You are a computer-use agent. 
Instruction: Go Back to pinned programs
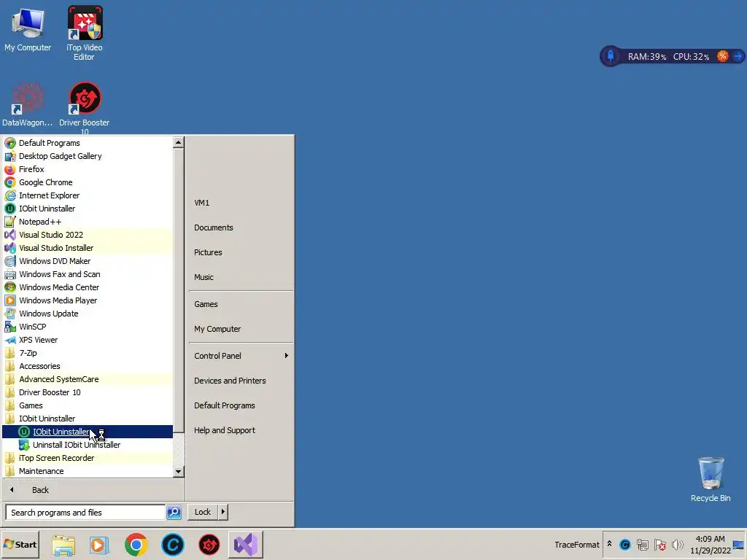coord(93,490)
